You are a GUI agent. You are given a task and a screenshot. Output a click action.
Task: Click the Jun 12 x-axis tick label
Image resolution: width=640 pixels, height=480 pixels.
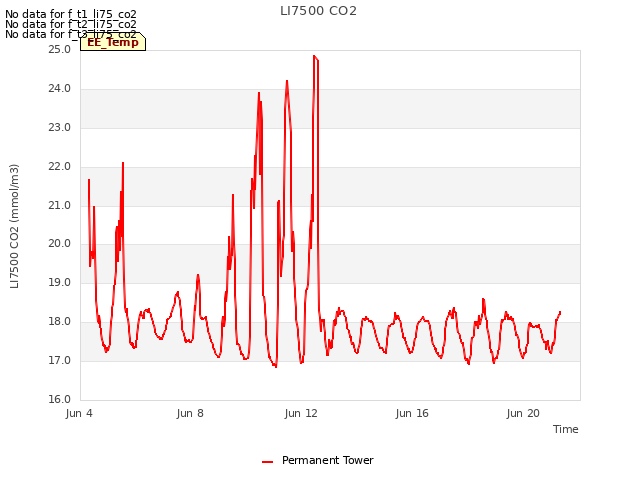pos(301,413)
